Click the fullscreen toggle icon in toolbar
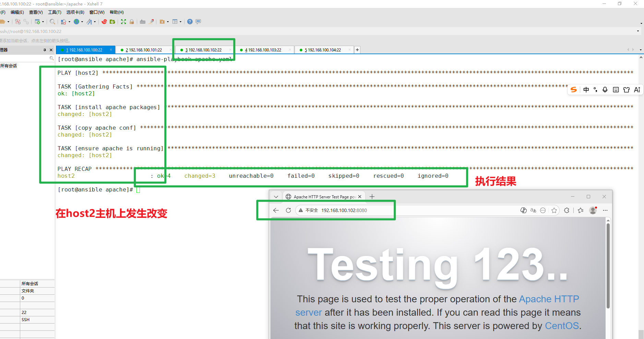The height and width of the screenshot is (339, 644). [123, 22]
